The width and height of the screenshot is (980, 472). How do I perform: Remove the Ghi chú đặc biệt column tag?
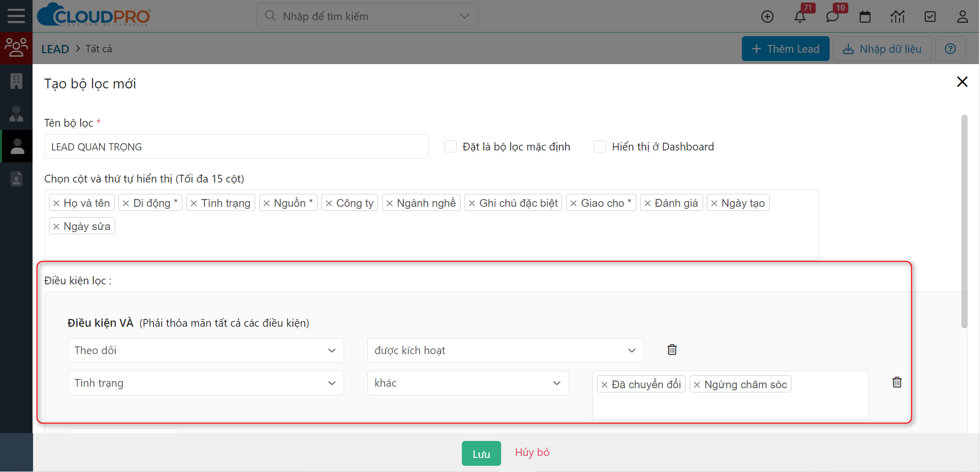click(472, 203)
